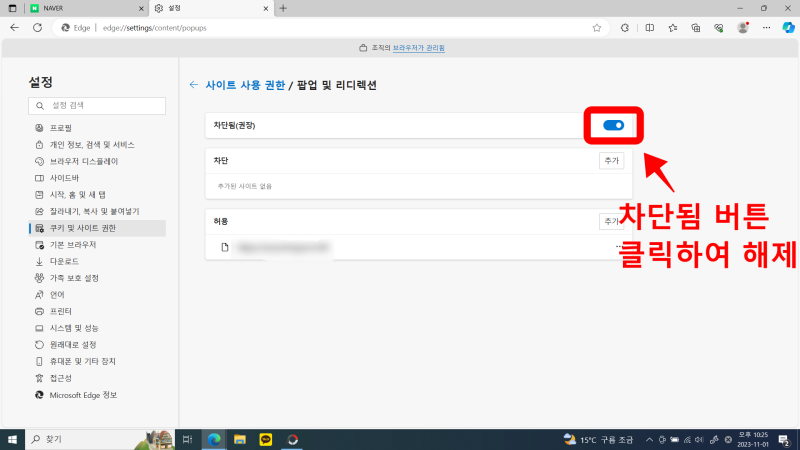Open Favorites toolbar icon
This screenshot has height=450, width=800.
pyautogui.click(x=673, y=28)
